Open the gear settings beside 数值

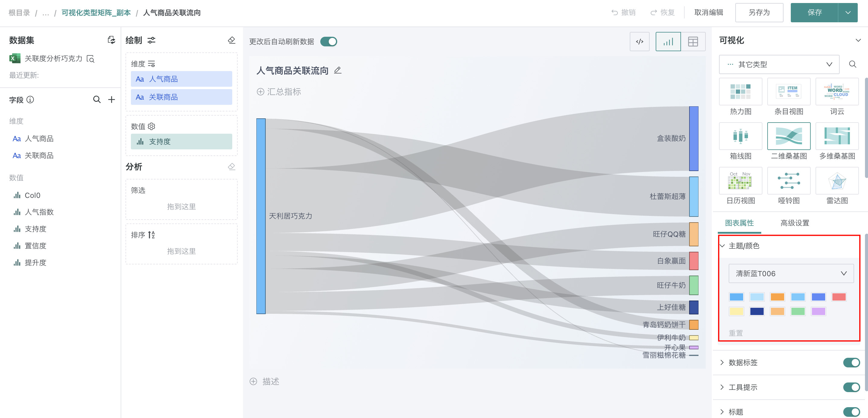[152, 126]
